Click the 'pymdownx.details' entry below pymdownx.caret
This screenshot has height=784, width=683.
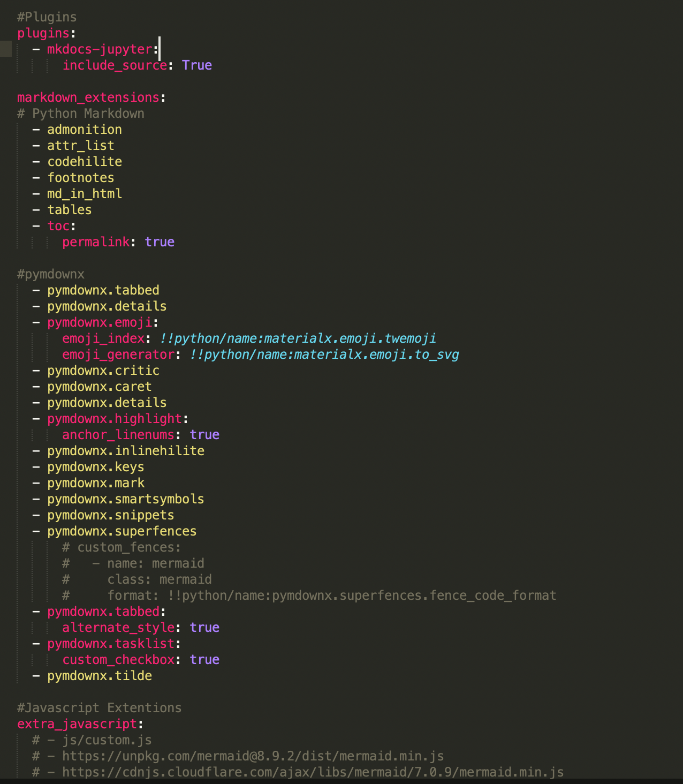tap(107, 403)
